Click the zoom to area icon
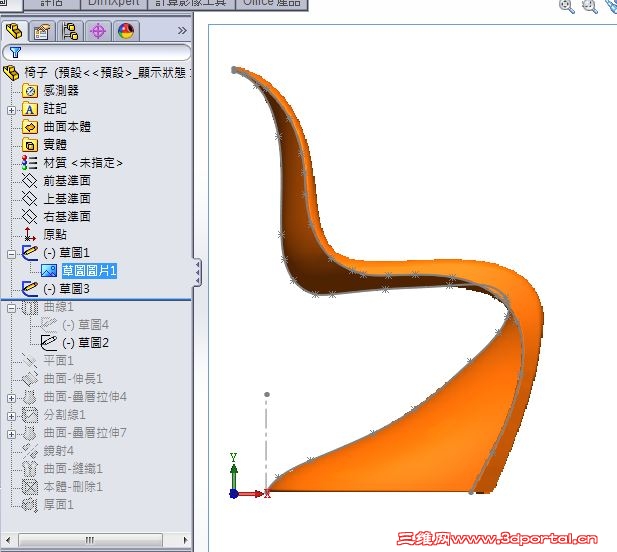617x552 pixels. coord(590,6)
